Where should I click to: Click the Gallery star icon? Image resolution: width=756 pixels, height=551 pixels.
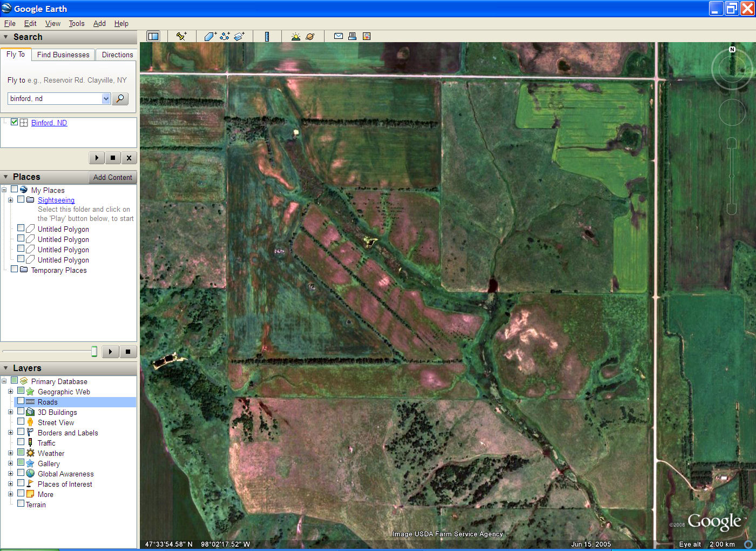[x=30, y=463]
